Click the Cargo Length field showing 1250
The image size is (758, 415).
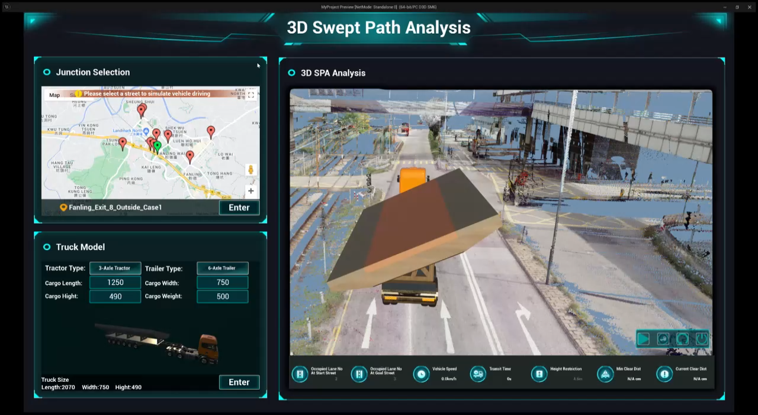(x=115, y=282)
